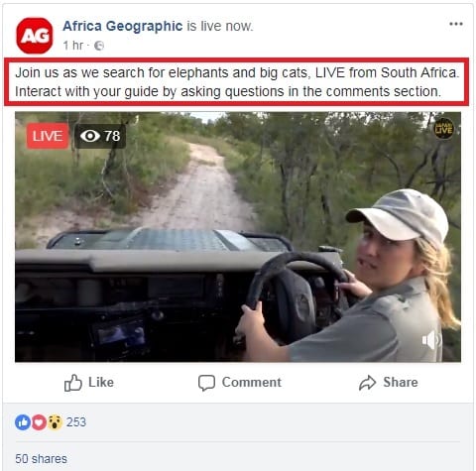The height and width of the screenshot is (471, 476).
Task: Open the Africa Geographic page link
Action: [x=123, y=26]
